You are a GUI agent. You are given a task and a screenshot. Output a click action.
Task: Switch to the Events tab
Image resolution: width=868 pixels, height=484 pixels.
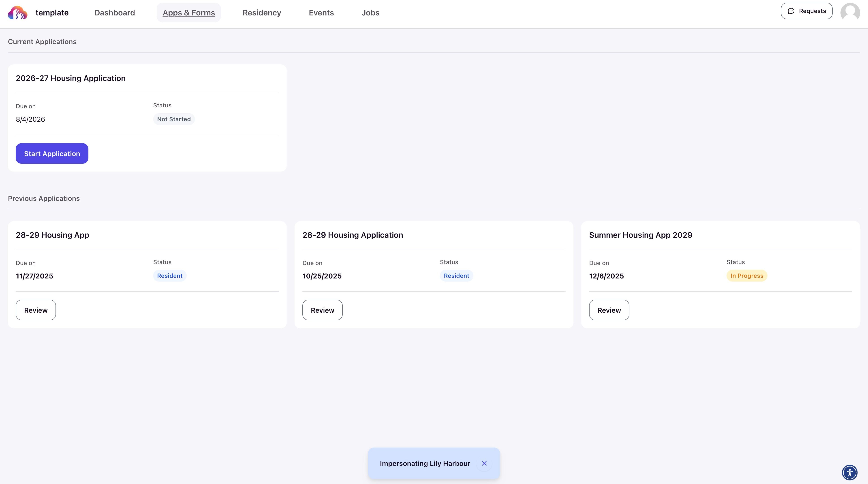[321, 13]
